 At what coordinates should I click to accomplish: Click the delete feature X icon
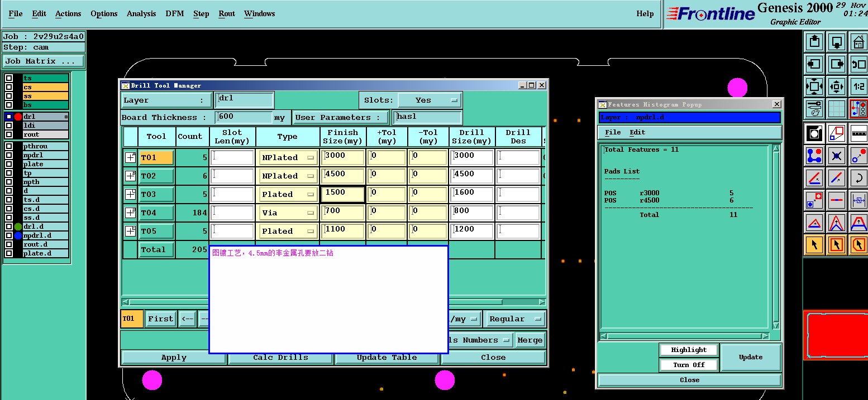(x=836, y=156)
